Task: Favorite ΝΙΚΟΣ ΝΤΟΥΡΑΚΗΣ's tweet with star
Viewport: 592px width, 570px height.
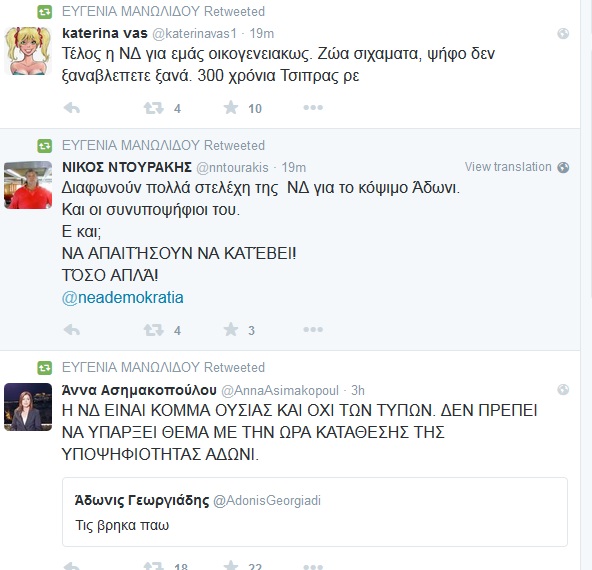Action: click(231, 330)
